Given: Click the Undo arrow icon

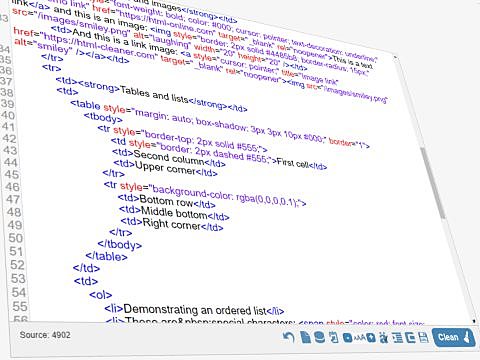Looking at the screenshot, I should click(x=288, y=337).
